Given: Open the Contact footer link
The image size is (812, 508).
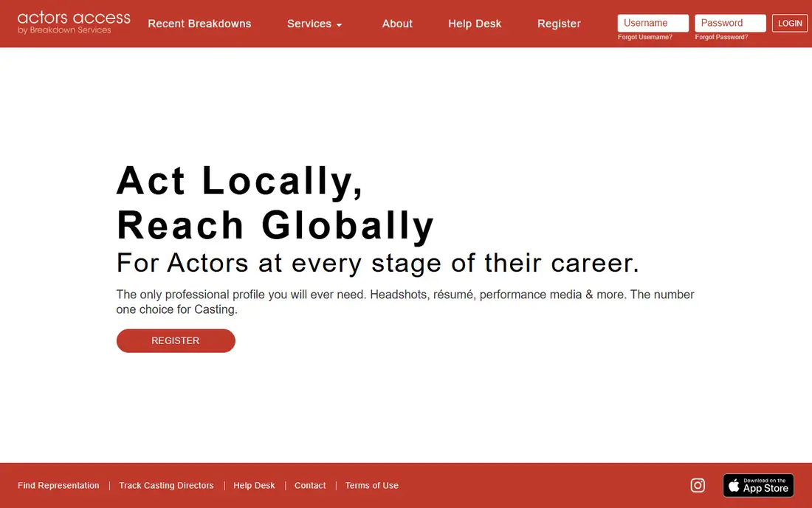Looking at the screenshot, I should pyautogui.click(x=310, y=485).
